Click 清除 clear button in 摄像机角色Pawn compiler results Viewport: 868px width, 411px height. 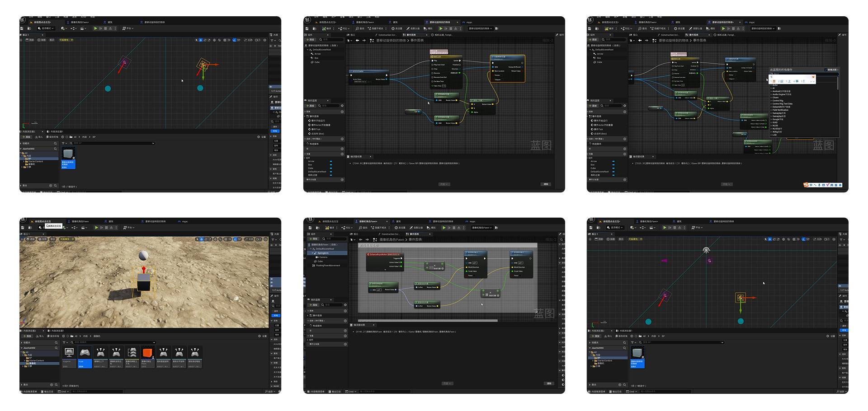tap(549, 383)
